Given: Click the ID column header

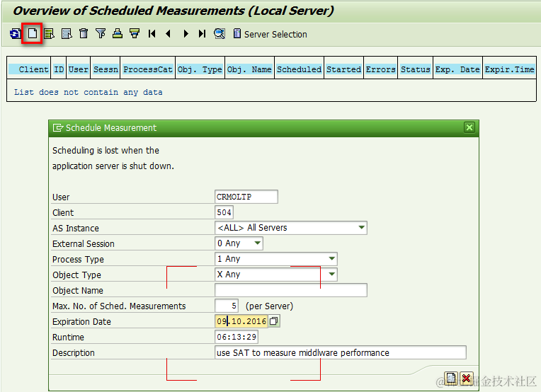Looking at the screenshot, I should 59,69.
